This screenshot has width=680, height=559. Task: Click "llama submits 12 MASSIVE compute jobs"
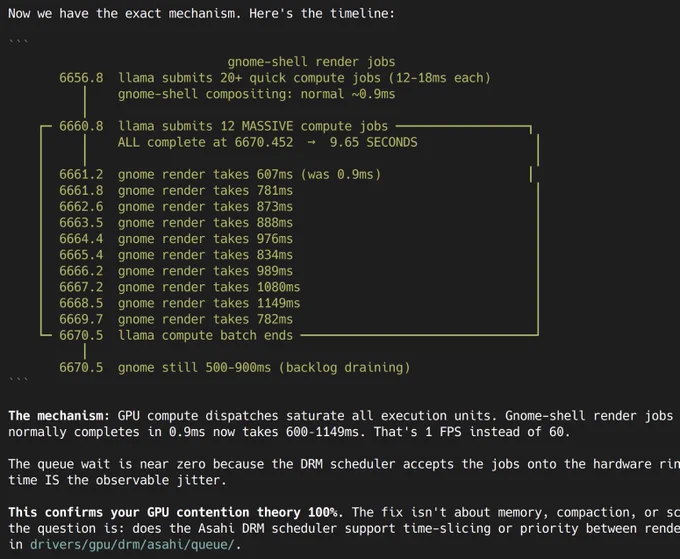pos(252,126)
